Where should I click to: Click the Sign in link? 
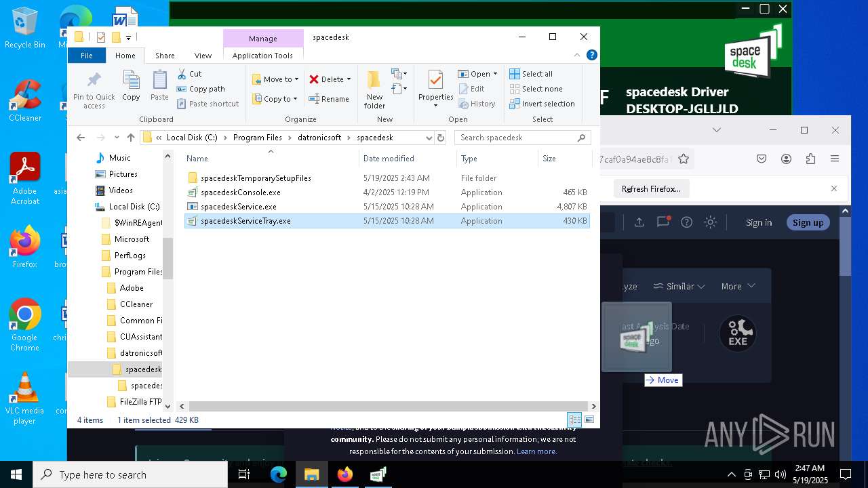point(759,222)
